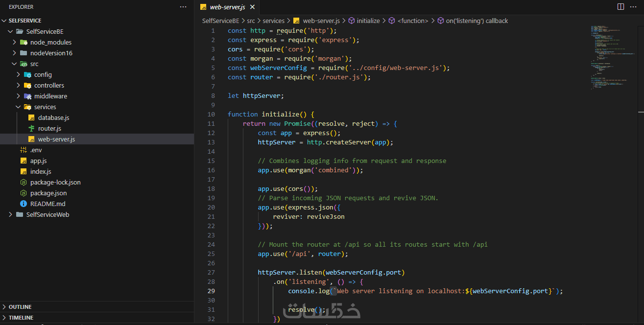Image resolution: width=644 pixels, height=325 pixels.
Task: Expand the TIMELINE section
Action: pyautogui.click(x=21, y=318)
